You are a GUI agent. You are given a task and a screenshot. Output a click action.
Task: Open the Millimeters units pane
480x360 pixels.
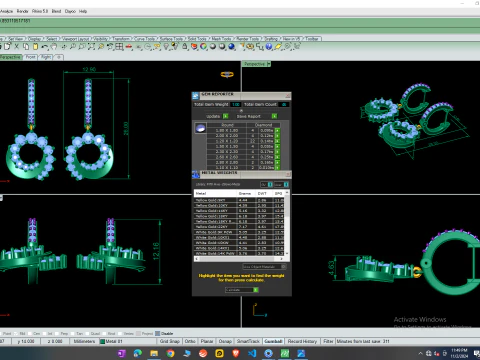pos(84,341)
